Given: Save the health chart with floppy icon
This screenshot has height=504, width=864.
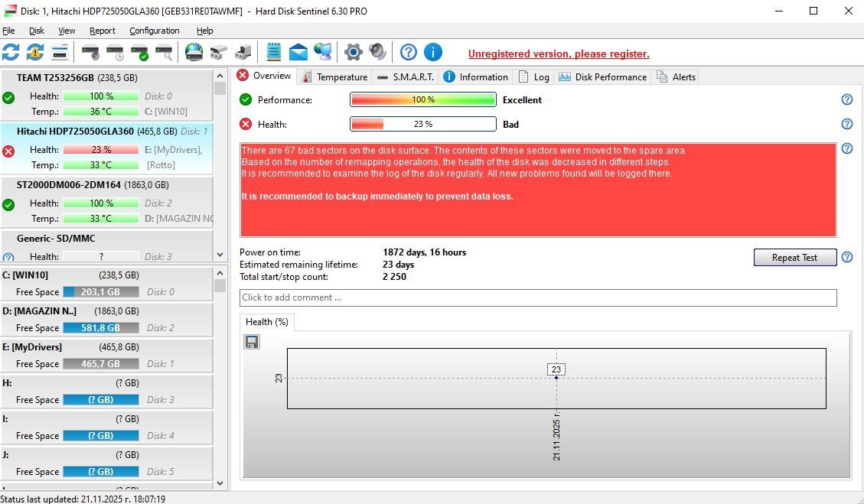Looking at the screenshot, I should [252, 342].
